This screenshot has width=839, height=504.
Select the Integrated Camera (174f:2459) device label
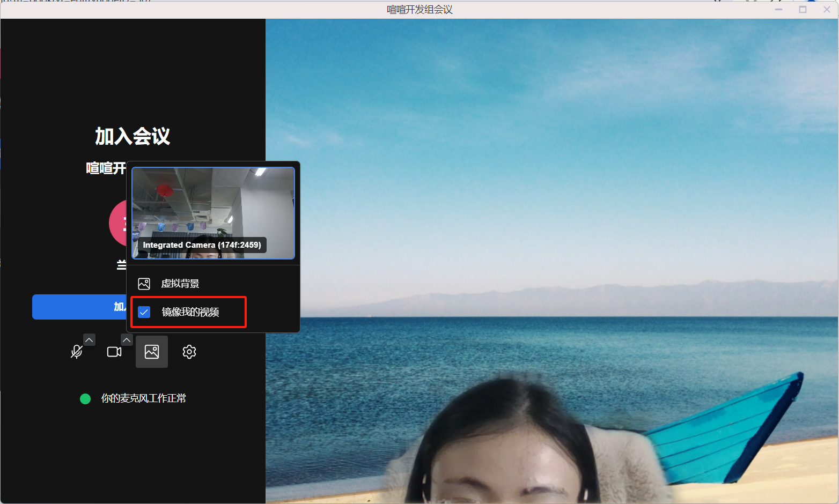pyautogui.click(x=202, y=245)
